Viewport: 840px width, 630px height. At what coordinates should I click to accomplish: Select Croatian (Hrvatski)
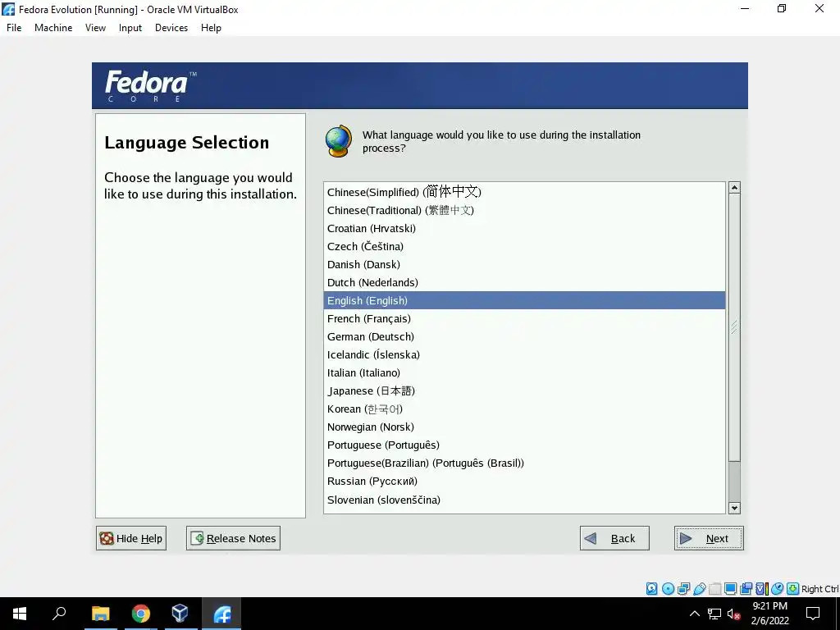pyautogui.click(x=524, y=228)
